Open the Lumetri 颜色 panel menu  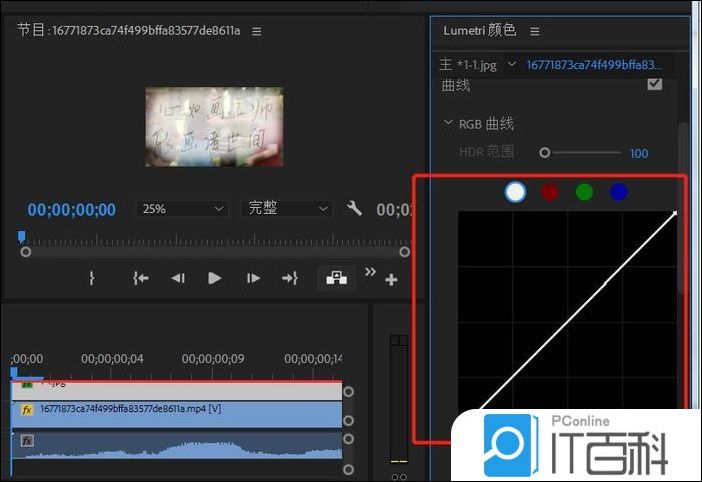coord(534,31)
